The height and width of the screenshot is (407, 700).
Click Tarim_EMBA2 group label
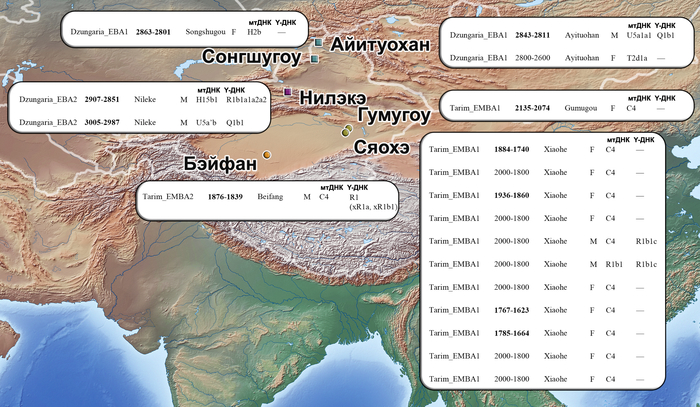click(x=168, y=197)
